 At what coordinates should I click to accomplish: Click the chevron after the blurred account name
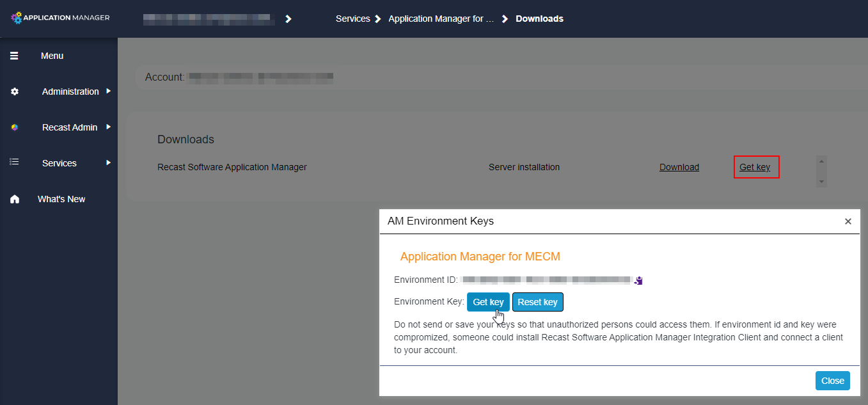(x=288, y=19)
